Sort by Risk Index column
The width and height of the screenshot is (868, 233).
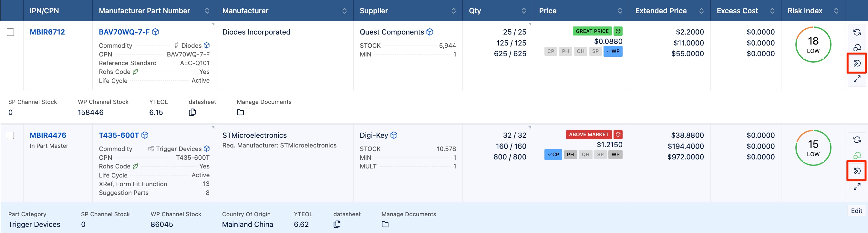click(836, 11)
